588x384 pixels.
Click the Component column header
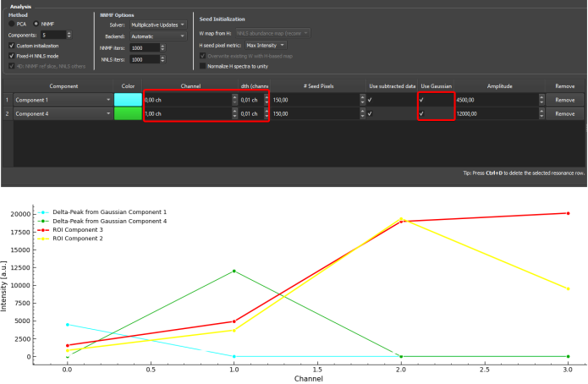coord(63,86)
